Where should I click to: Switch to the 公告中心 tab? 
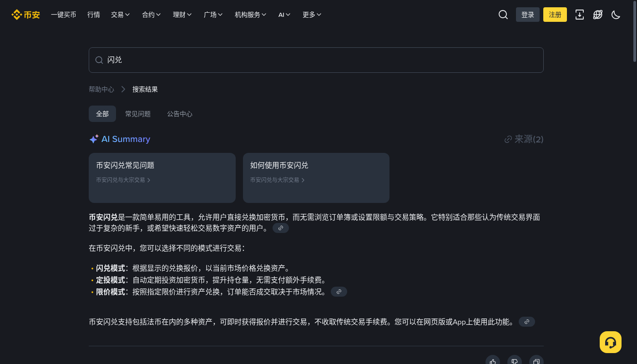click(180, 114)
